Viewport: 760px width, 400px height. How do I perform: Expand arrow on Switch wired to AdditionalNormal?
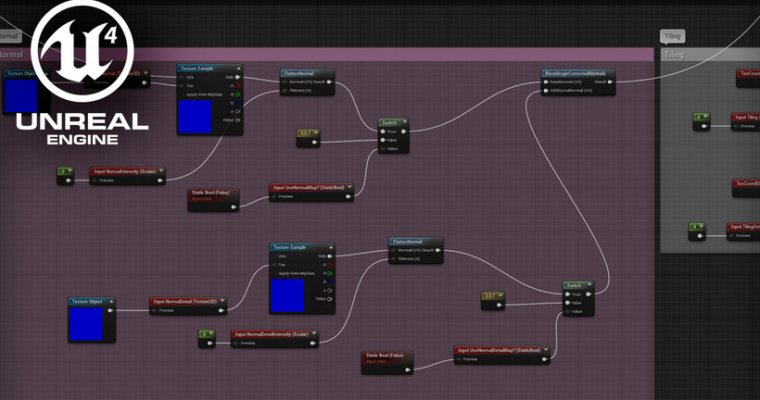589,285
